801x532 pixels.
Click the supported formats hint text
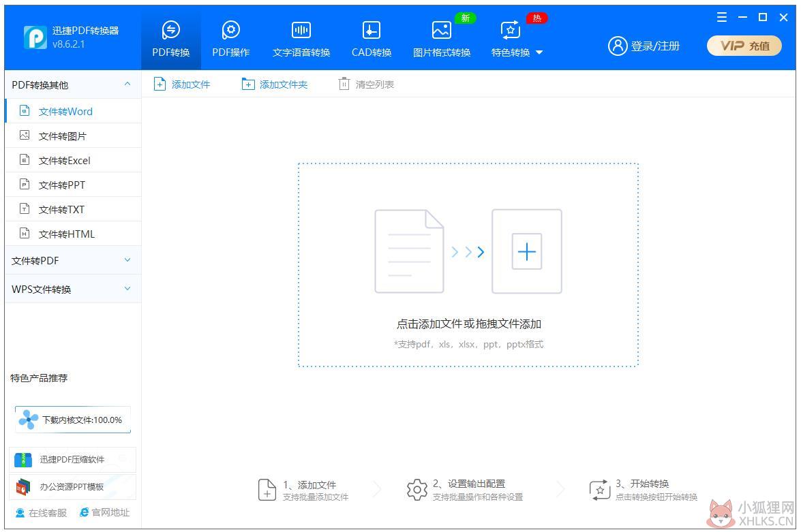(x=469, y=344)
